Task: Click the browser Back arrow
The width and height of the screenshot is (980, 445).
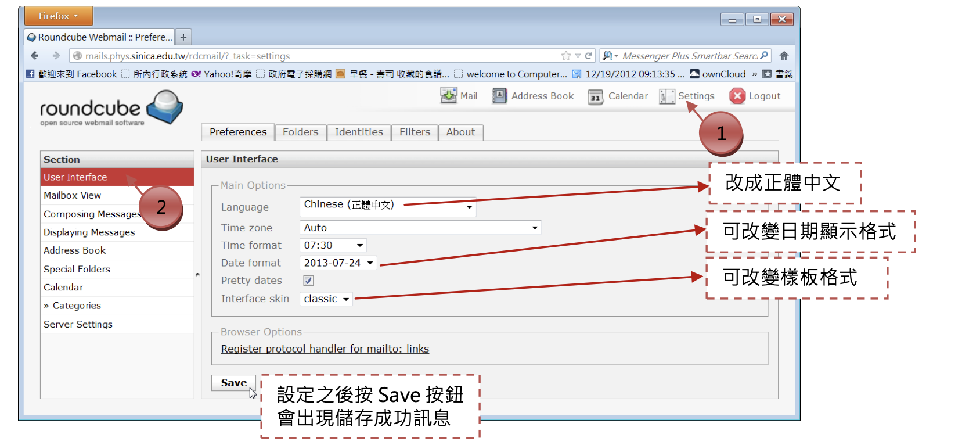Action: (x=35, y=56)
